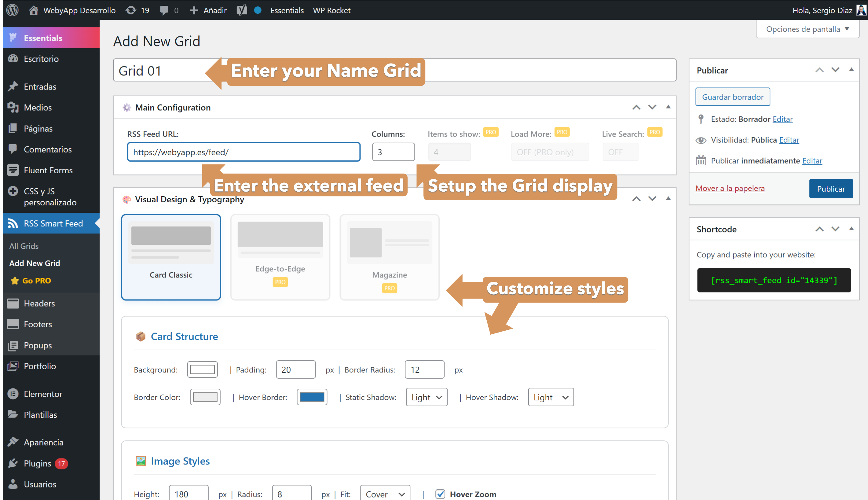Open Fluent Forms from the sidebar
The height and width of the screenshot is (500, 868).
point(48,170)
